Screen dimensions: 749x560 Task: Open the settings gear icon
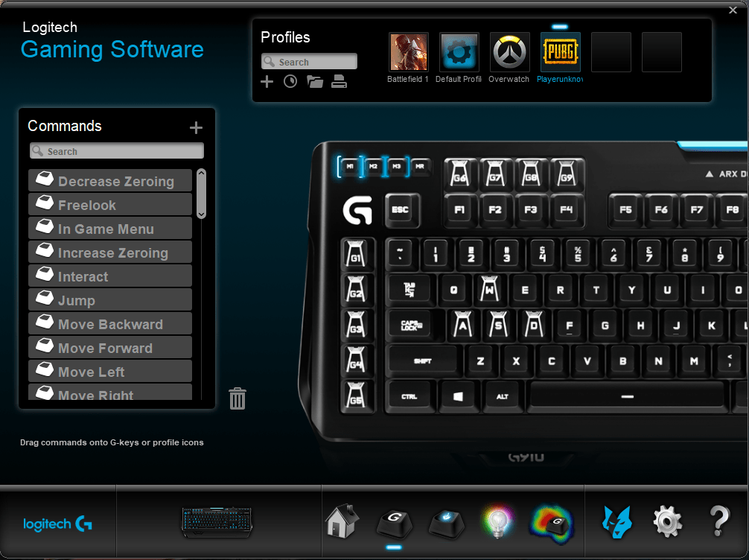point(667,522)
